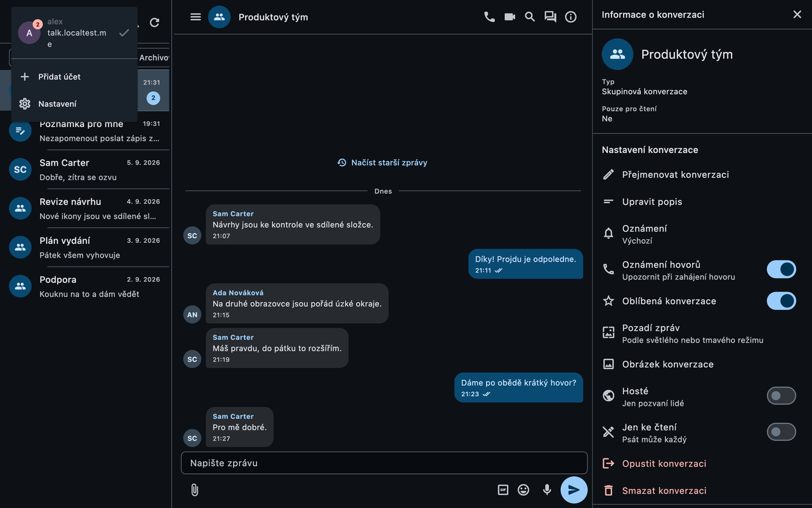Open the Revize návrhu conversation

point(84,208)
